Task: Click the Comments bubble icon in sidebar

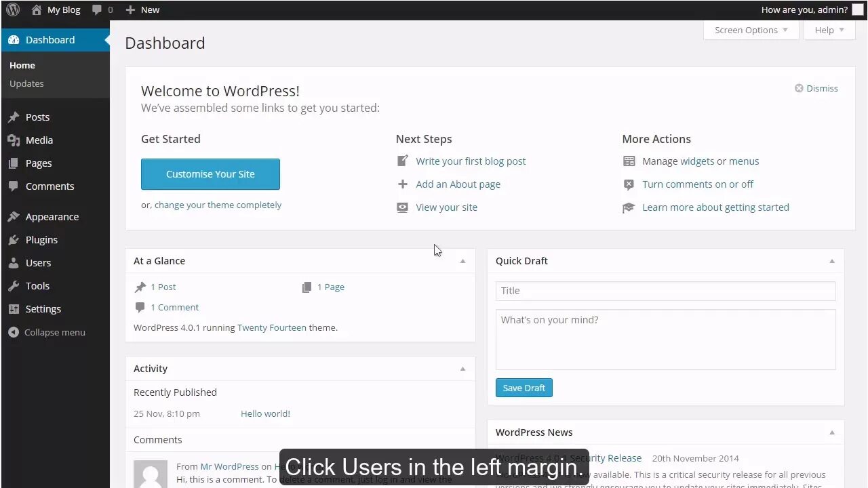Action: point(14,186)
